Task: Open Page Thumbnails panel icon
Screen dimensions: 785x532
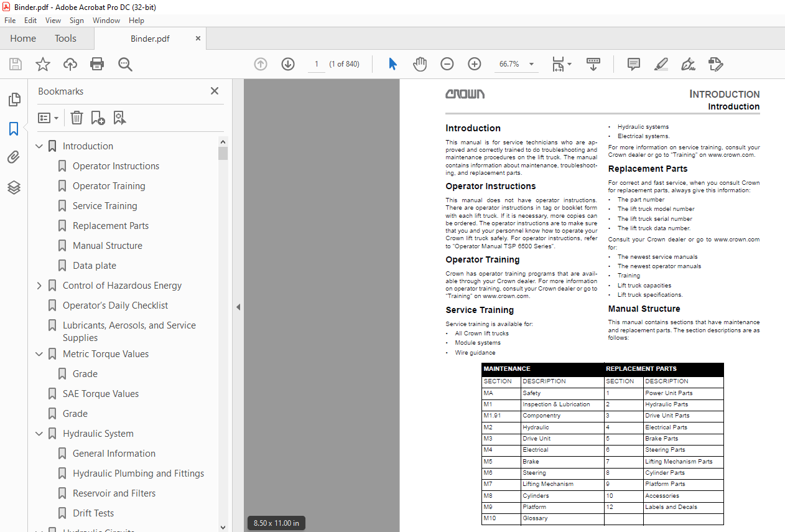Action: (x=14, y=100)
